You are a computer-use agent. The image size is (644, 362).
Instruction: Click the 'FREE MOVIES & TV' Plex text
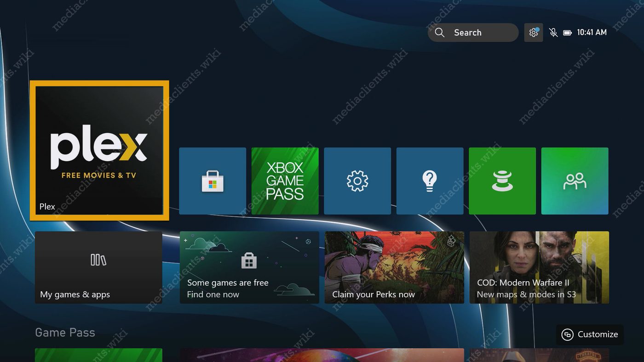click(x=99, y=175)
